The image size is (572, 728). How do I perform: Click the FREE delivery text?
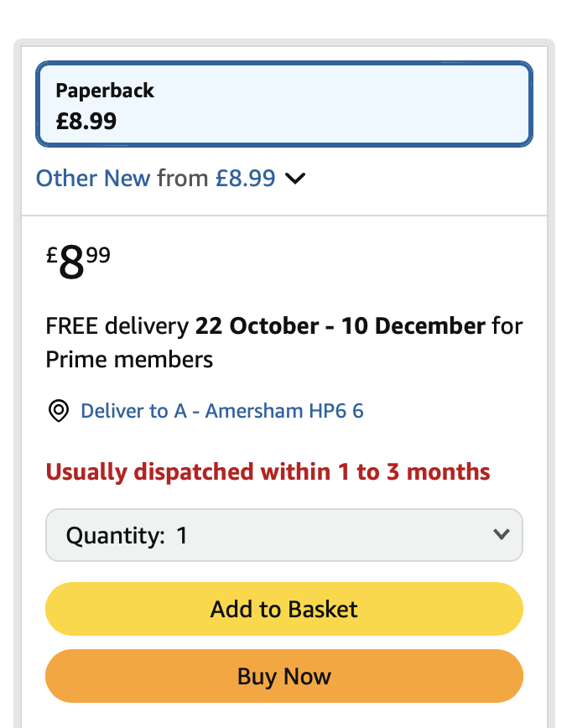pos(117,325)
